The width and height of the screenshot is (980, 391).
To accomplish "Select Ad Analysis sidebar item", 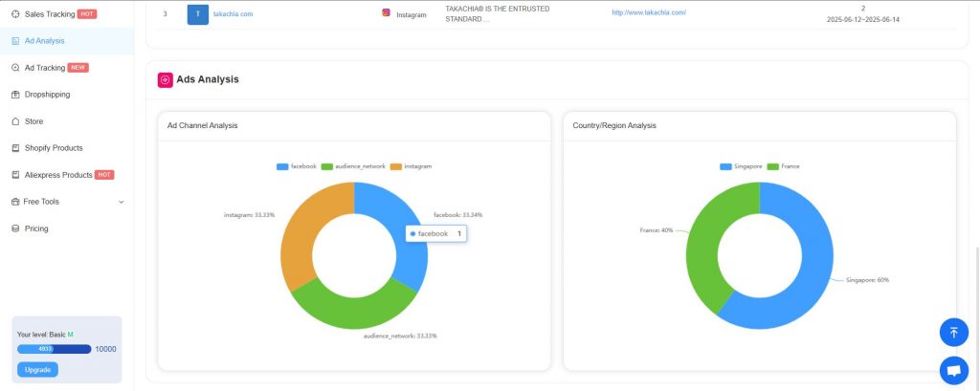I will [66, 40].
